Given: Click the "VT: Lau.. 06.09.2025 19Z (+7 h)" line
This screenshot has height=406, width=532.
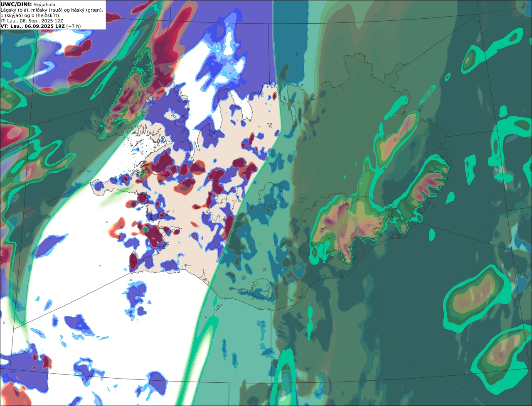Looking at the screenshot, I should [41, 26].
